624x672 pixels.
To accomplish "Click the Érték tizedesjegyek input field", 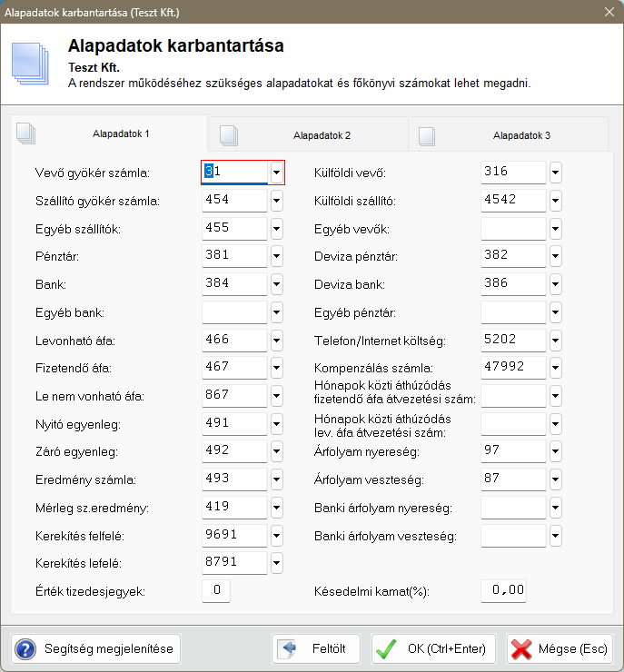I will click(x=216, y=590).
